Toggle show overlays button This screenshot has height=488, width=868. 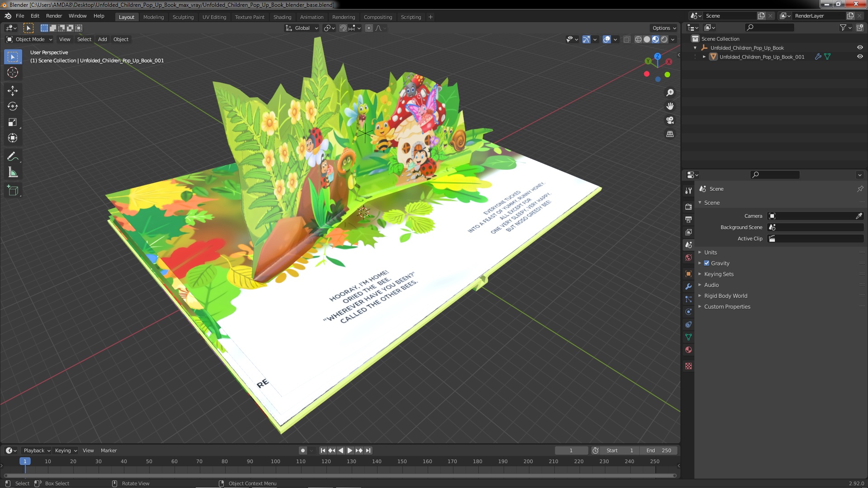click(x=607, y=39)
